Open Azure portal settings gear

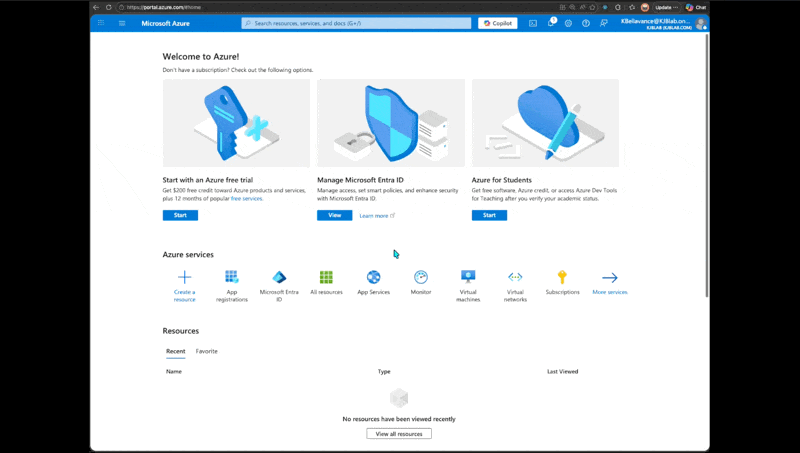(568, 23)
